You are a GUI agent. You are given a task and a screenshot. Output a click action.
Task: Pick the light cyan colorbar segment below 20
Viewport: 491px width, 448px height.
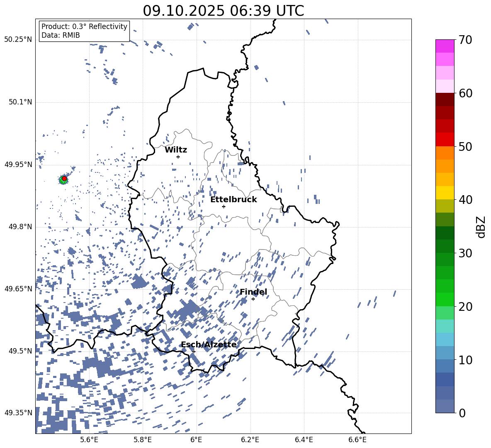coord(445,326)
